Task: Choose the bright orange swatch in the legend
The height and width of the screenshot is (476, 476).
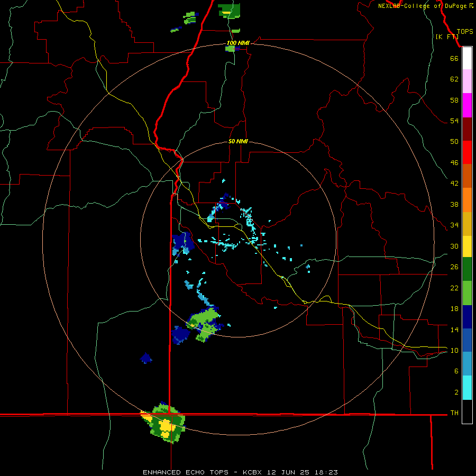Action: pos(467,200)
